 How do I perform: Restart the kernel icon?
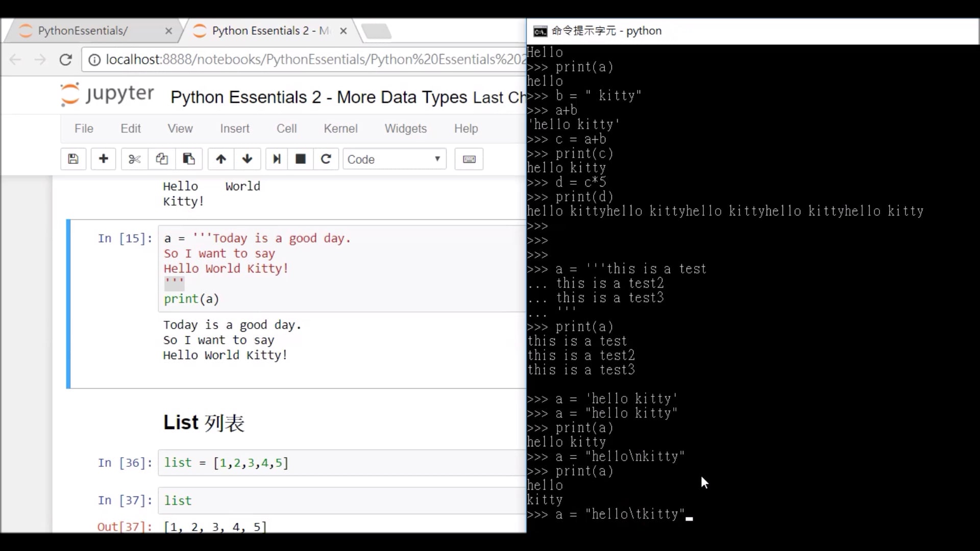click(x=326, y=159)
